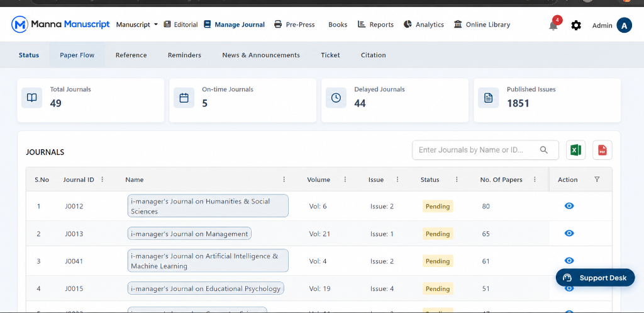The height and width of the screenshot is (313, 644).
Task: Switch to the Ticket tab
Action: 330,55
